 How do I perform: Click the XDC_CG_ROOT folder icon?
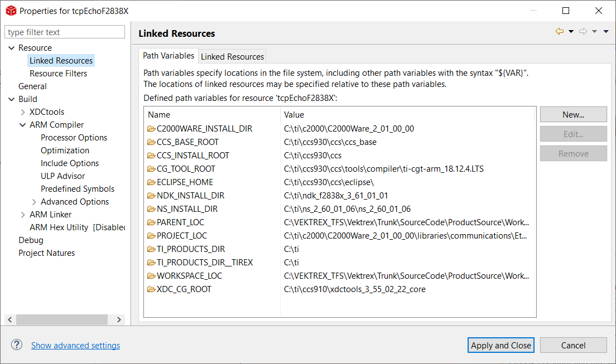[151, 289]
